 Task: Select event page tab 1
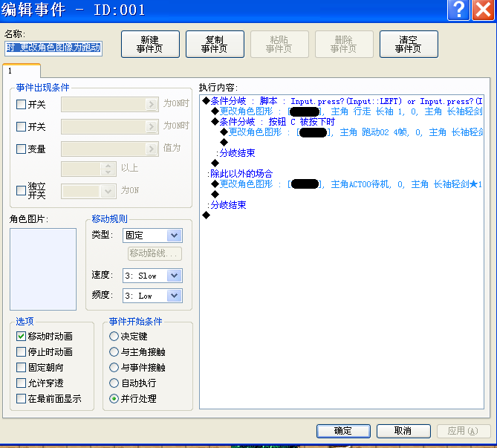[x=22, y=71]
